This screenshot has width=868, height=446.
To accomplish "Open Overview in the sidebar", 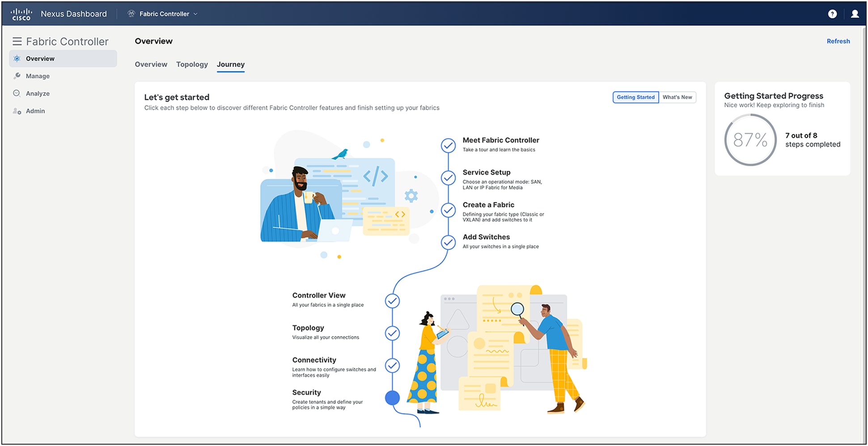I will pos(63,59).
